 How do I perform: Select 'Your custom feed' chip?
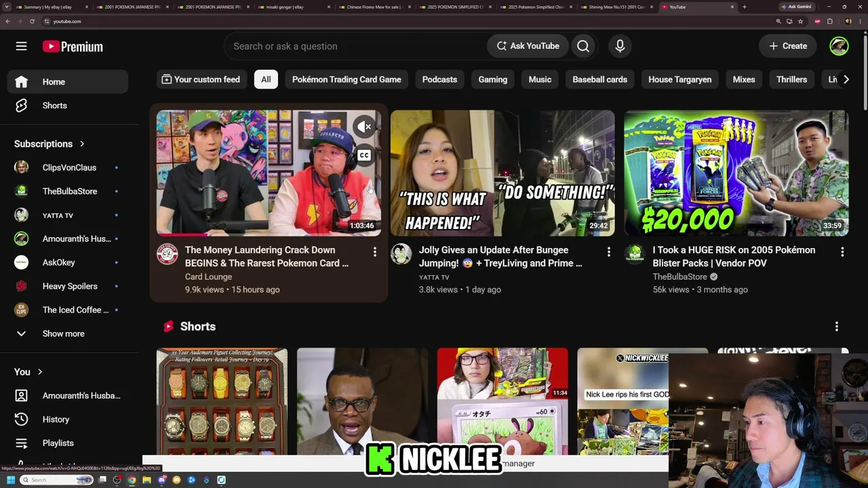[x=201, y=79]
